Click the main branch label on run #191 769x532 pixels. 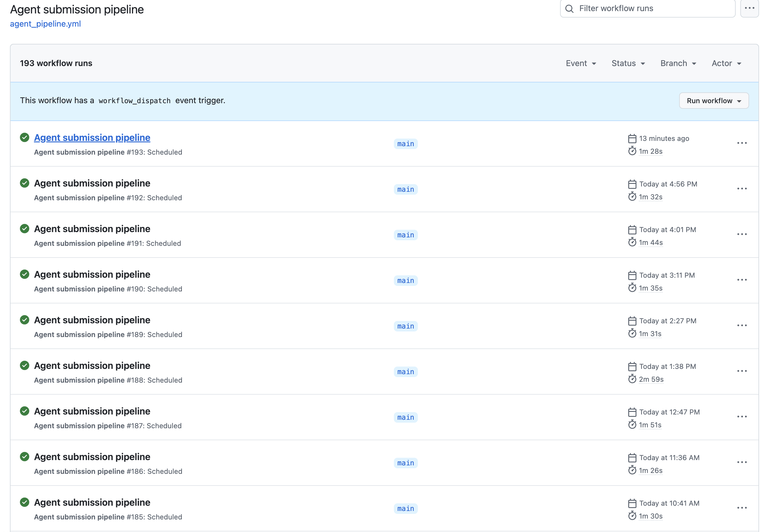point(405,235)
